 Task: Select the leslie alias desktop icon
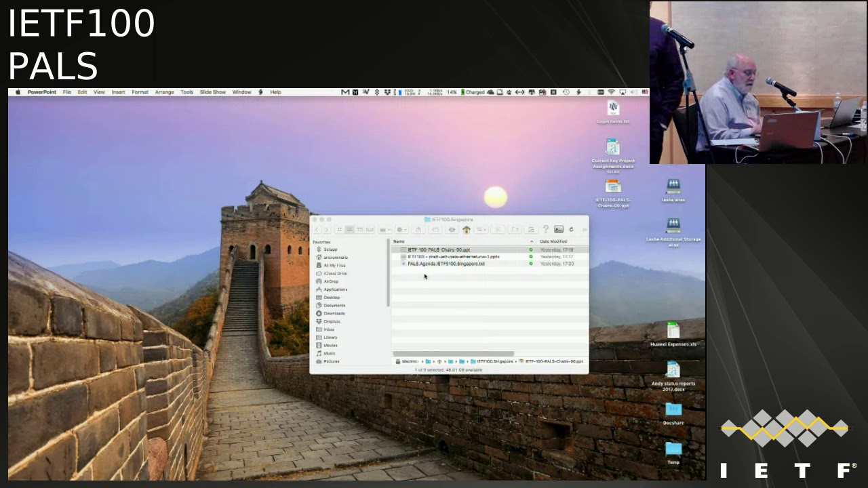(673, 190)
